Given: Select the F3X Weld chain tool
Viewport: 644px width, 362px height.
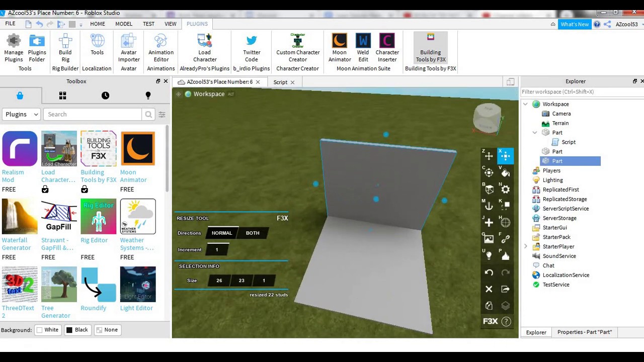Looking at the screenshot, I should point(506,239).
